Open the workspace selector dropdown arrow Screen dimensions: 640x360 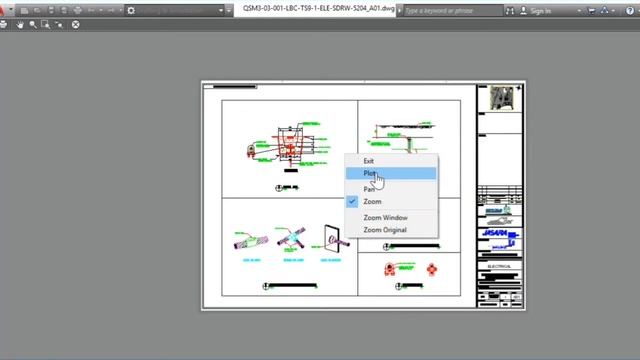point(221,11)
